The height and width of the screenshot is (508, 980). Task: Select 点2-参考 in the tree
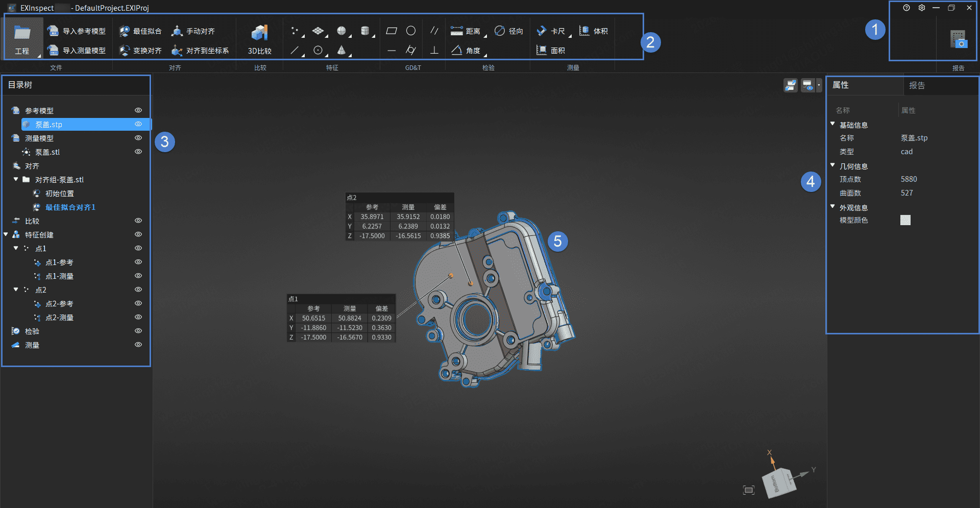pos(59,304)
